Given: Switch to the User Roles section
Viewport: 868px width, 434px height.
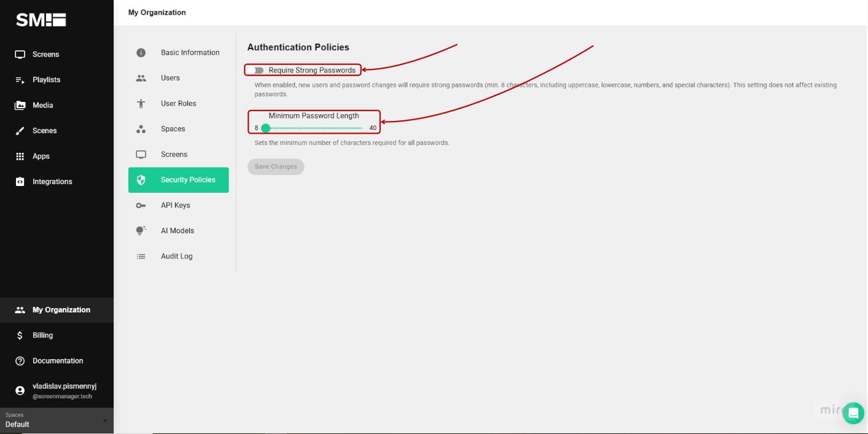Looking at the screenshot, I should coord(179,103).
